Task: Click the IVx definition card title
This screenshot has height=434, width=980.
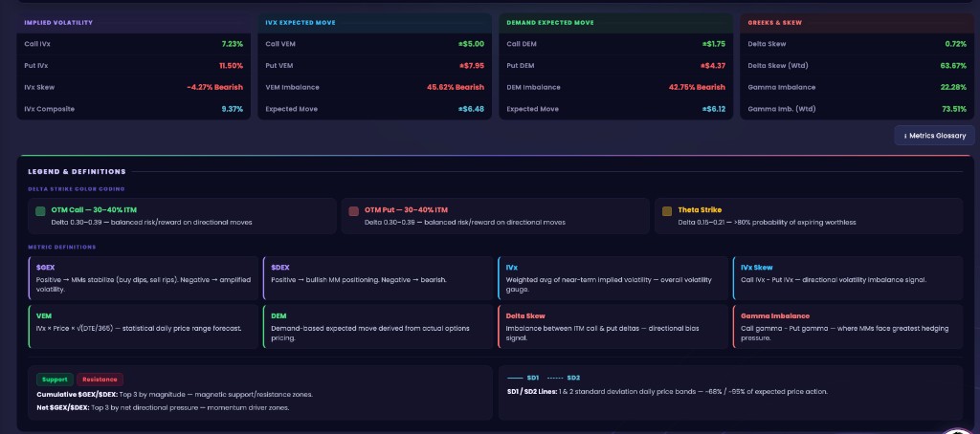Action: tap(511, 268)
